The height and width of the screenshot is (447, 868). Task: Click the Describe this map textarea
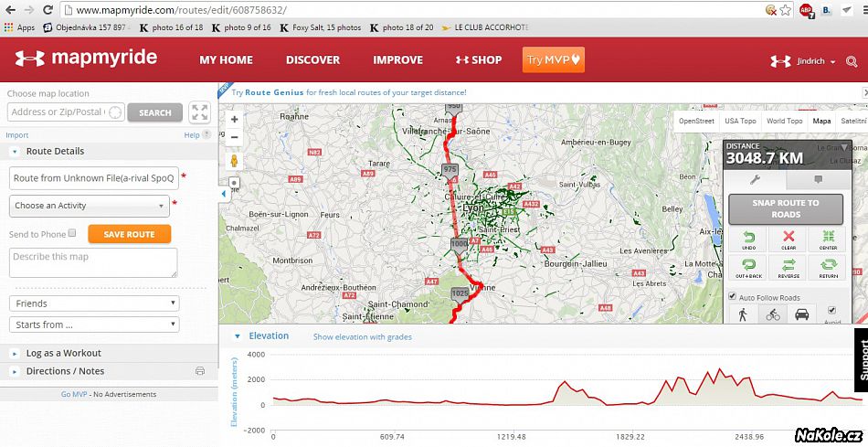point(93,262)
